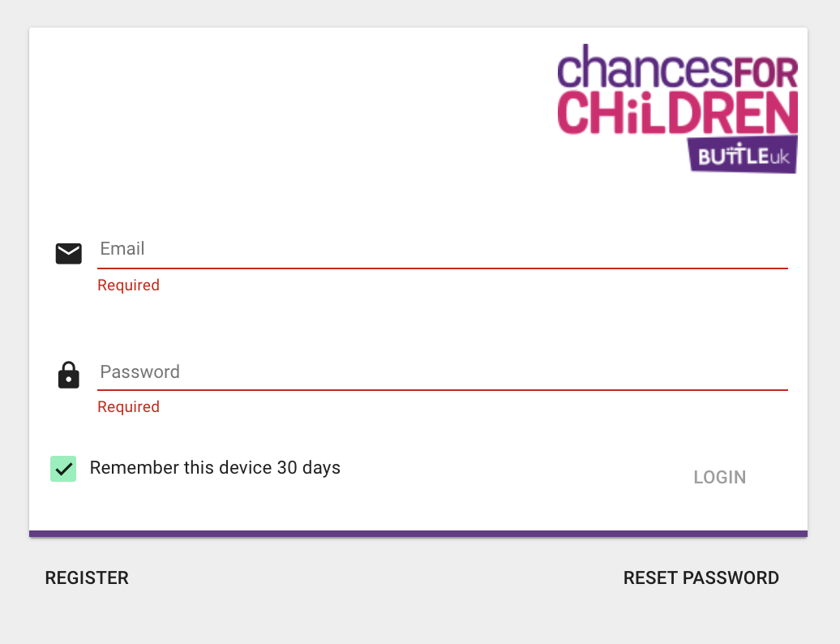
Task: Click the envelope icon beside Email
Action: pos(68,253)
